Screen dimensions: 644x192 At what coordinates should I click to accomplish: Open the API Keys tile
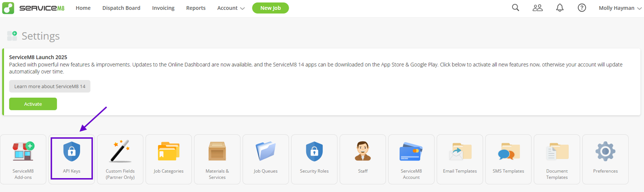point(72,159)
